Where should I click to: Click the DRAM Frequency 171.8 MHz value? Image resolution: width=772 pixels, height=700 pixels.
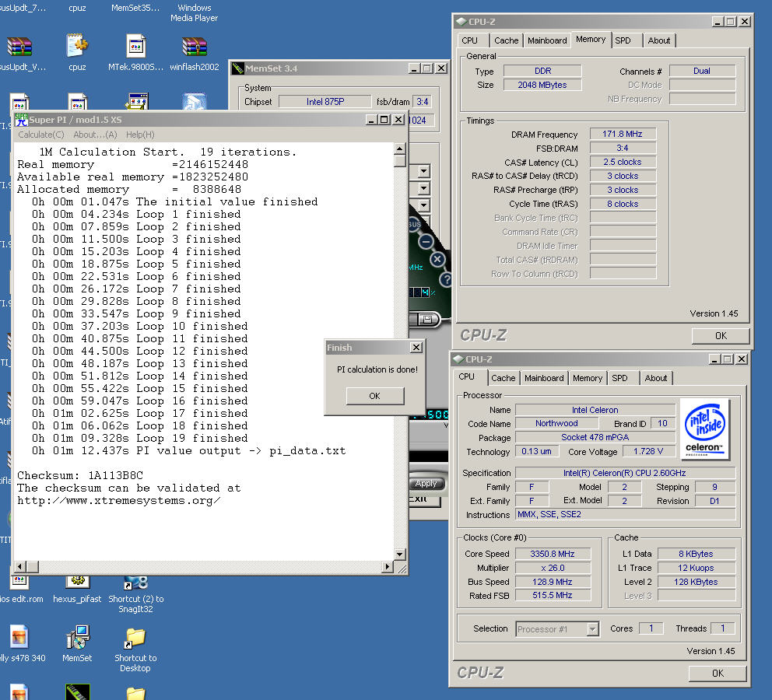pyautogui.click(x=623, y=134)
